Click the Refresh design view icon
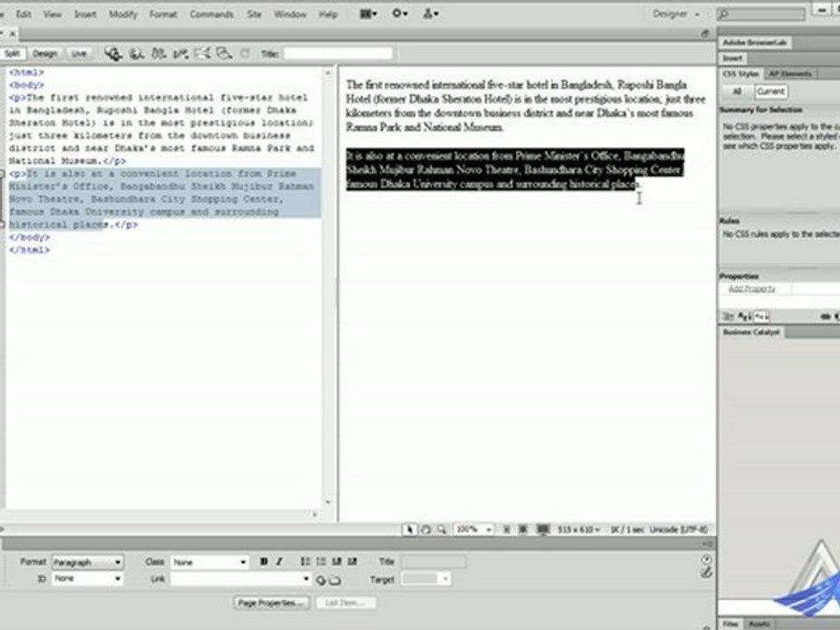 [245, 53]
